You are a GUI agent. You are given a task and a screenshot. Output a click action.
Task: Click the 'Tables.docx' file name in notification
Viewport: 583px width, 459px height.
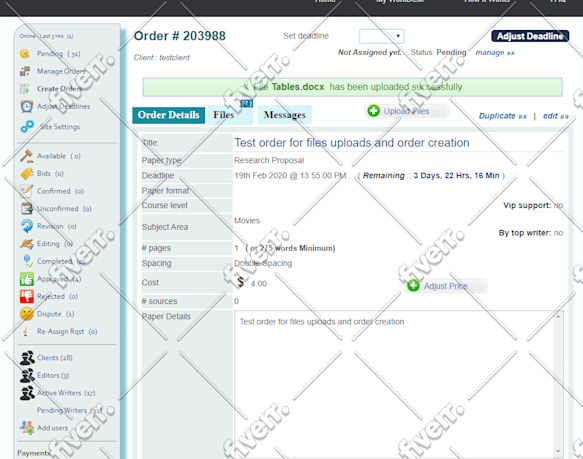coord(298,87)
